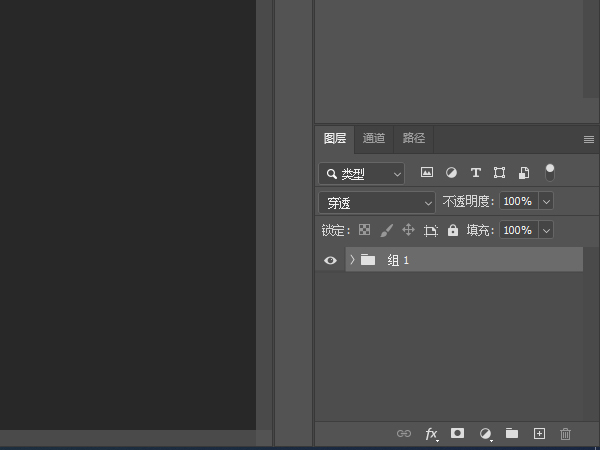Image resolution: width=600 pixels, height=450 pixels.
Task: Toggle layer filtering switch on or off
Action: pos(549,172)
